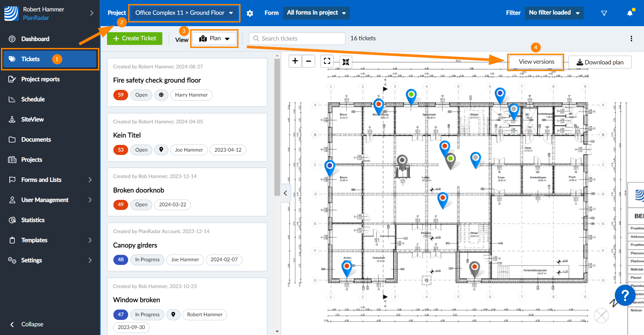Image resolution: width=644 pixels, height=335 pixels.
Task: Open the three-dot more options menu
Action: tap(631, 39)
